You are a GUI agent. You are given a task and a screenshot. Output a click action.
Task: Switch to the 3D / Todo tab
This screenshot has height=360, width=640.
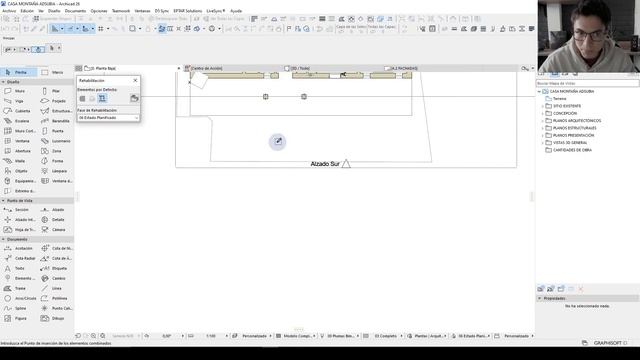(x=334, y=68)
